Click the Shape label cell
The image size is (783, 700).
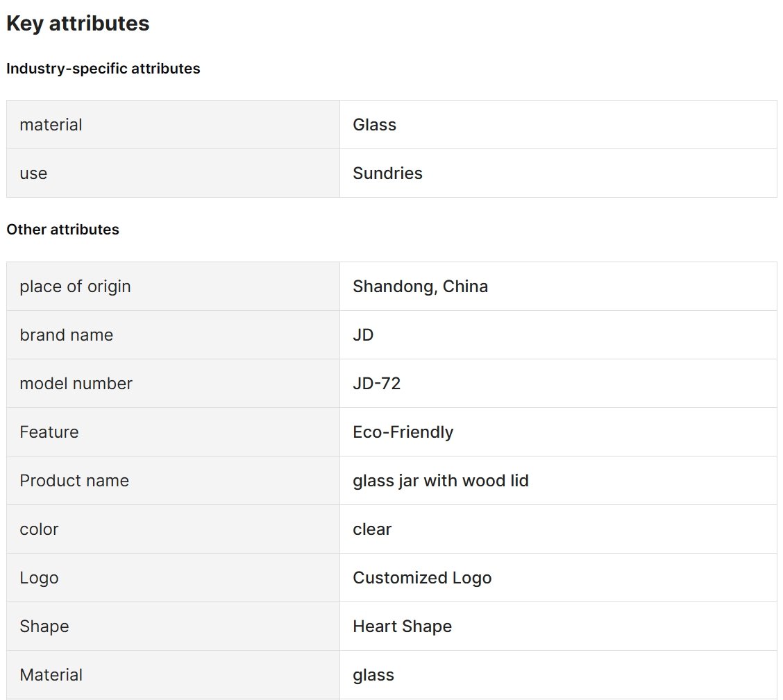pyautogui.click(x=174, y=626)
